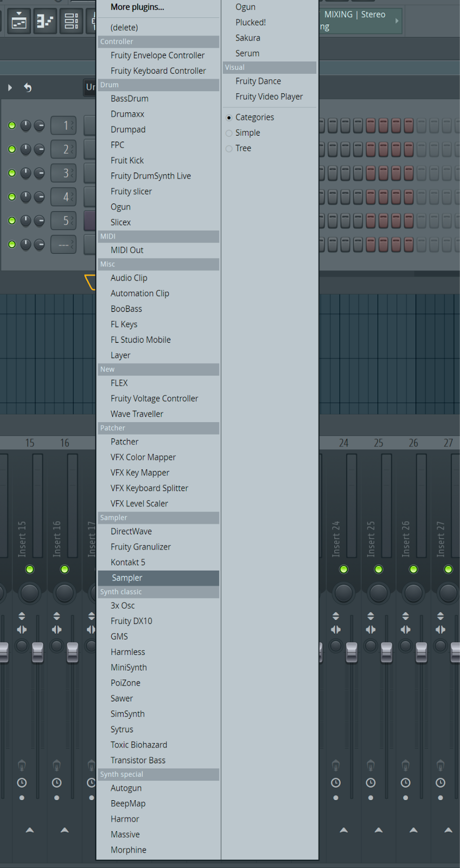Adjust volume knob of channel 3

point(40,173)
